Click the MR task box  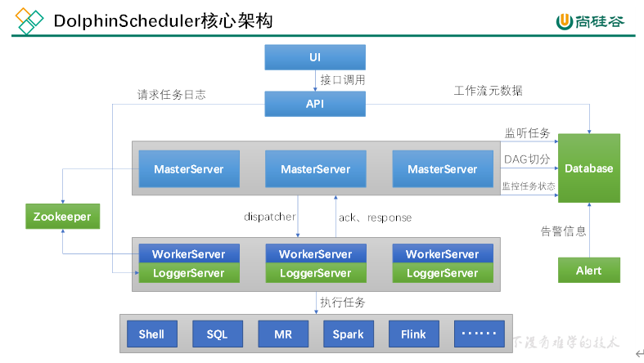pos(282,334)
